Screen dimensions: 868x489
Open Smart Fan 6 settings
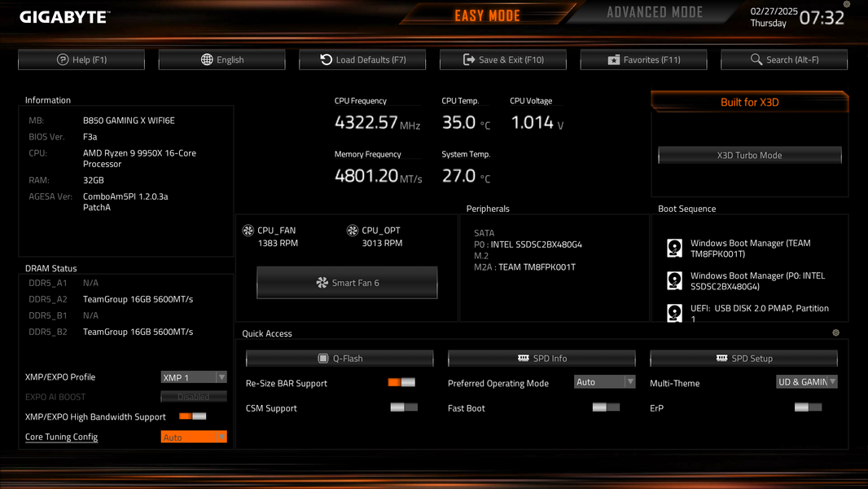[347, 283]
